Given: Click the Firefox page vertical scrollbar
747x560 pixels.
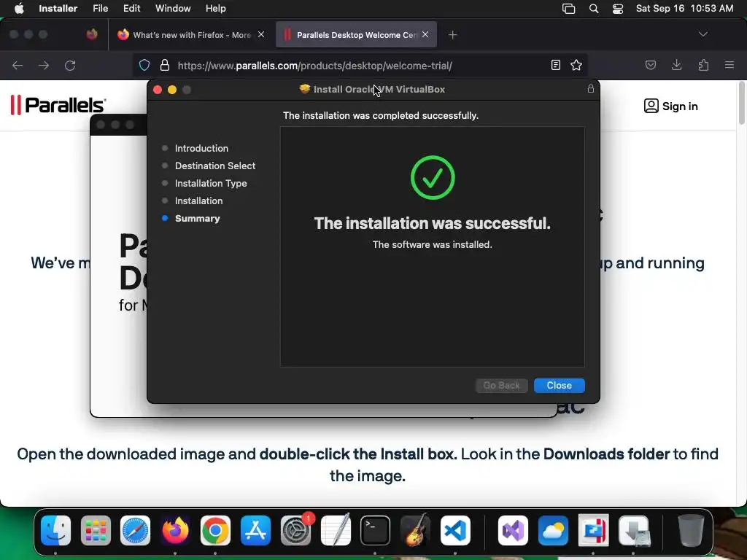Looking at the screenshot, I should (x=741, y=103).
